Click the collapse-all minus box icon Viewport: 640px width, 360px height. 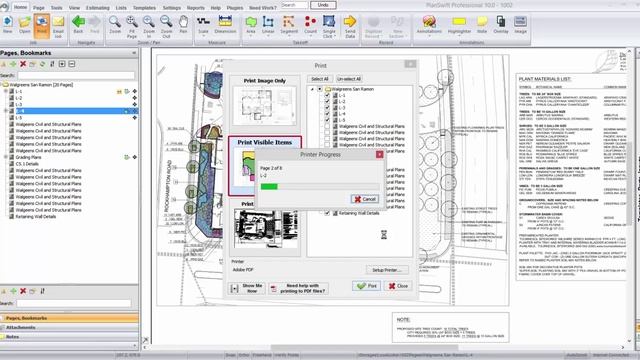pyautogui.click(x=72, y=64)
